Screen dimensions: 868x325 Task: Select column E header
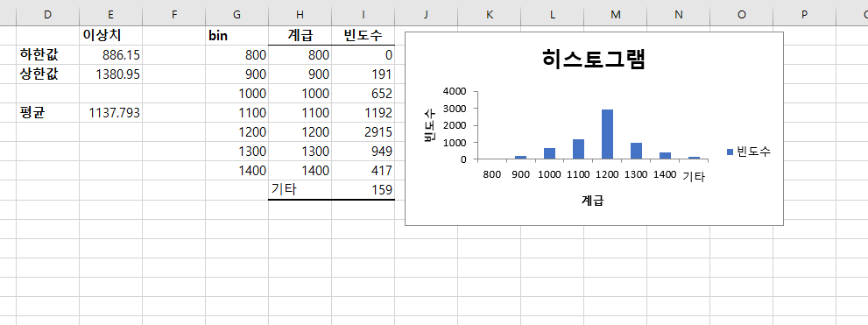coord(110,15)
